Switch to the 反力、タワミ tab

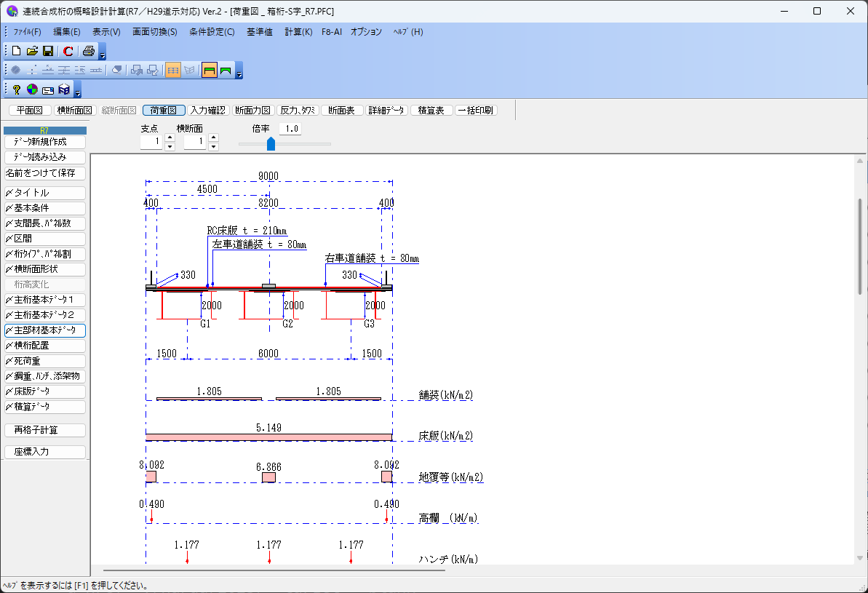298,110
